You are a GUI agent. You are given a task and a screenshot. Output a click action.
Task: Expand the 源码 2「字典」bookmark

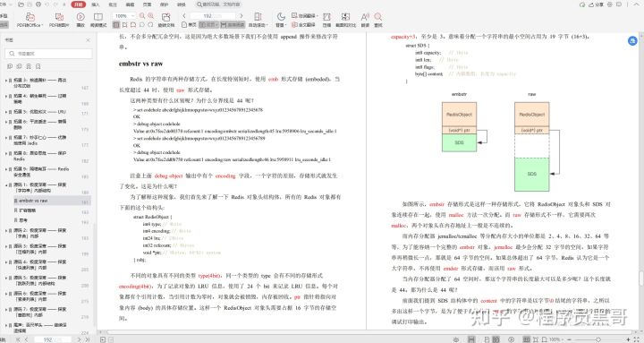coord(5,231)
